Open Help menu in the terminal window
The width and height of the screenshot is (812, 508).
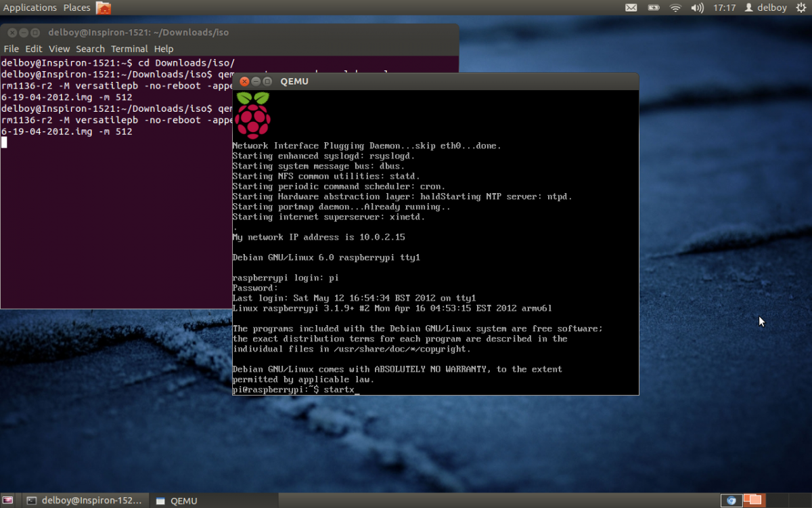coord(164,49)
